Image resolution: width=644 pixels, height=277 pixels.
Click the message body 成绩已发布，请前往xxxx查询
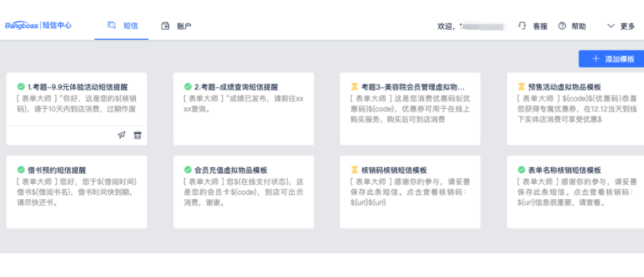point(243,104)
